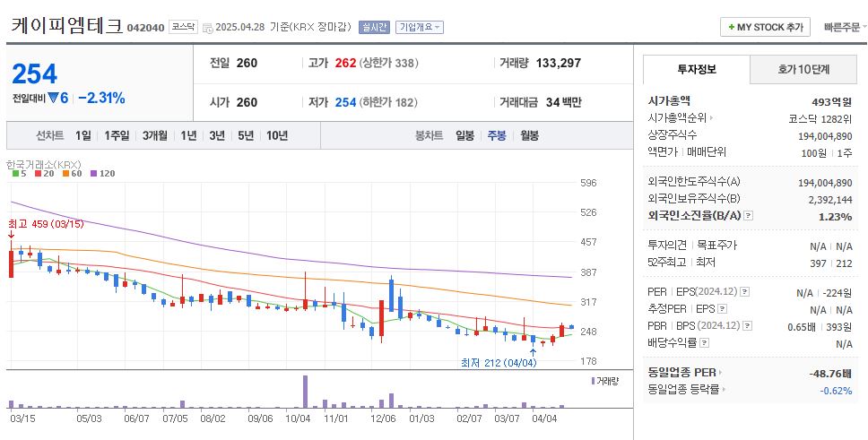Click the 하한가 182 text

(388, 102)
